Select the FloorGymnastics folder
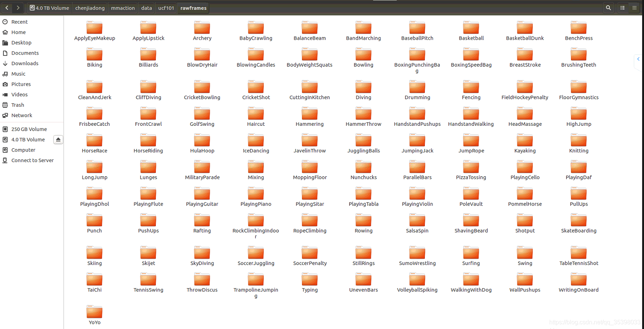This screenshot has height=329, width=644. [579, 90]
